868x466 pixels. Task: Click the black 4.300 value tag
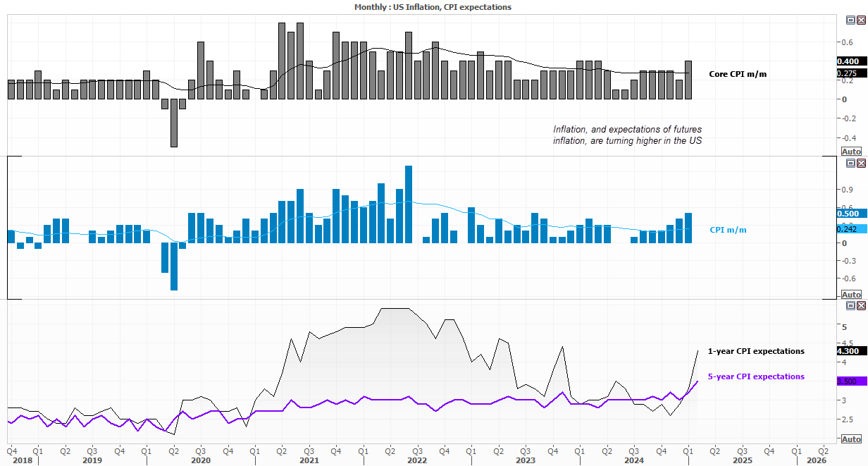(848, 351)
